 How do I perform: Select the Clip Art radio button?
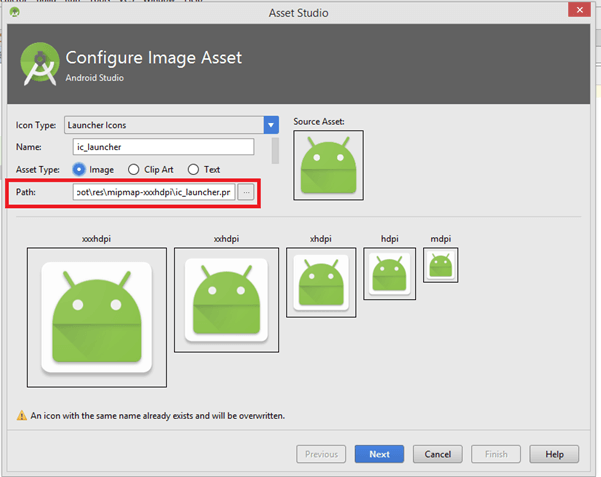click(x=133, y=169)
